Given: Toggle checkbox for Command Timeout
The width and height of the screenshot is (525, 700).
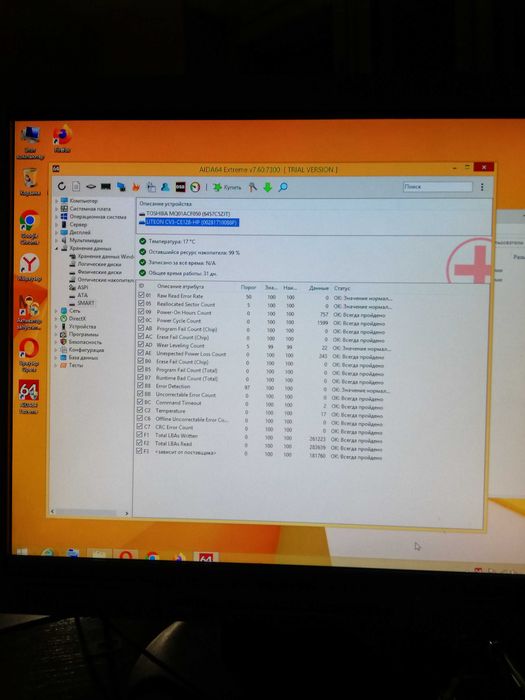Looking at the screenshot, I should coord(141,402).
